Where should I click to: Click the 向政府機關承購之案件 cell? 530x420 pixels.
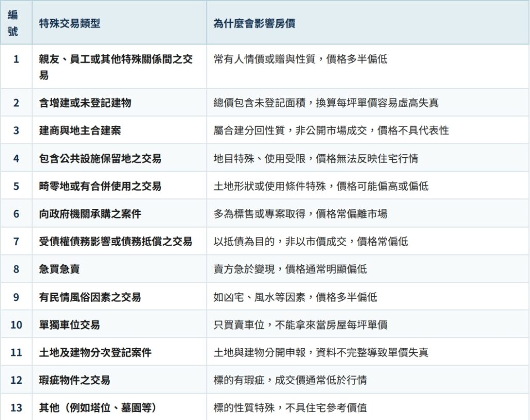(120, 214)
